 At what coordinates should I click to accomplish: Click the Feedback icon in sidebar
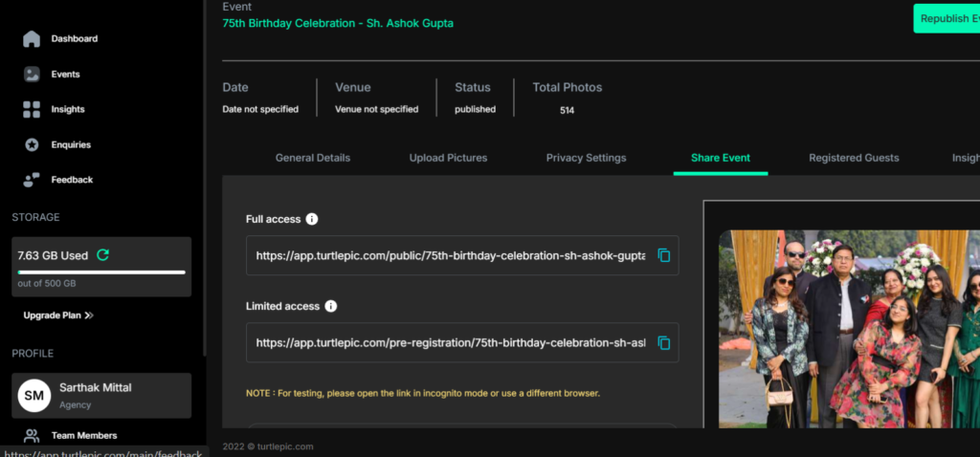32,180
